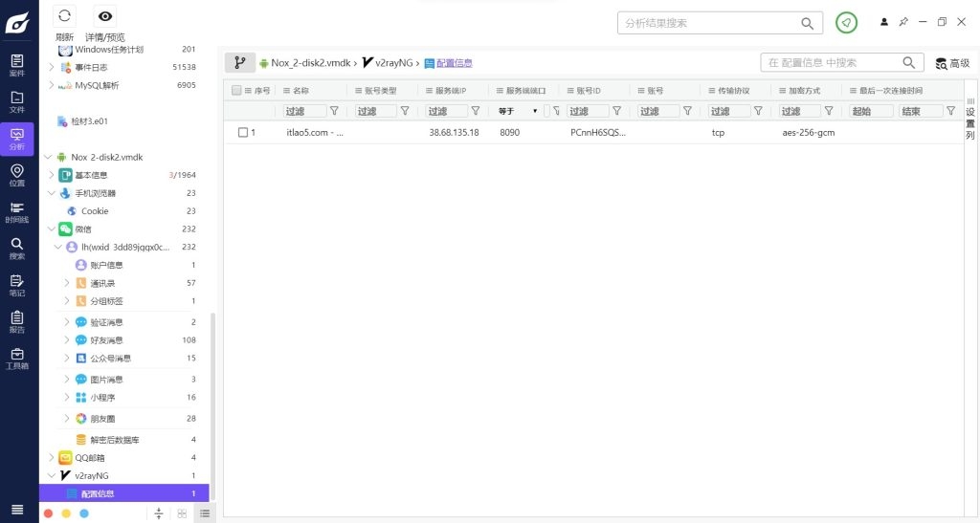Image resolution: width=980 pixels, height=523 pixels.
Task: Click the red color dot filter
Action: click(48, 513)
